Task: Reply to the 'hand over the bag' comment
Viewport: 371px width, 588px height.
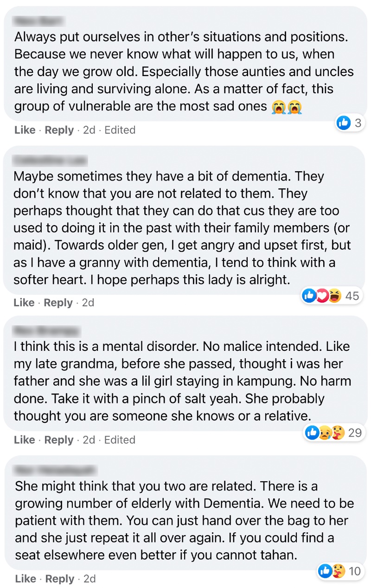Action: tap(60, 579)
